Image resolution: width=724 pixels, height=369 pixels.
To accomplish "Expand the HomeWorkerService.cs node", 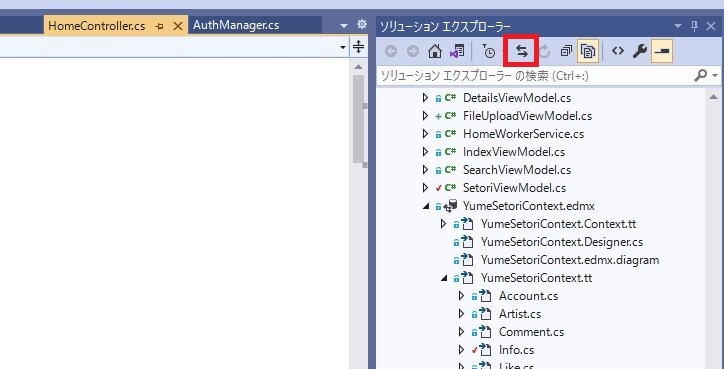I will tap(425, 134).
